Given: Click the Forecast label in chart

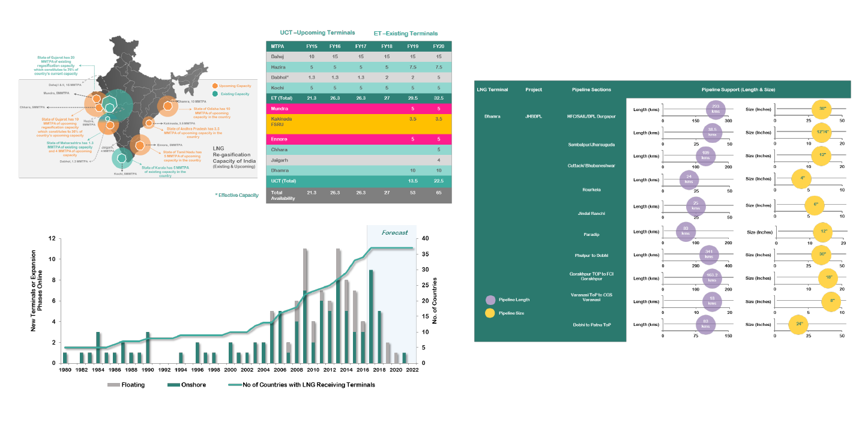Looking at the screenshot, I should [x=394, y=232].
